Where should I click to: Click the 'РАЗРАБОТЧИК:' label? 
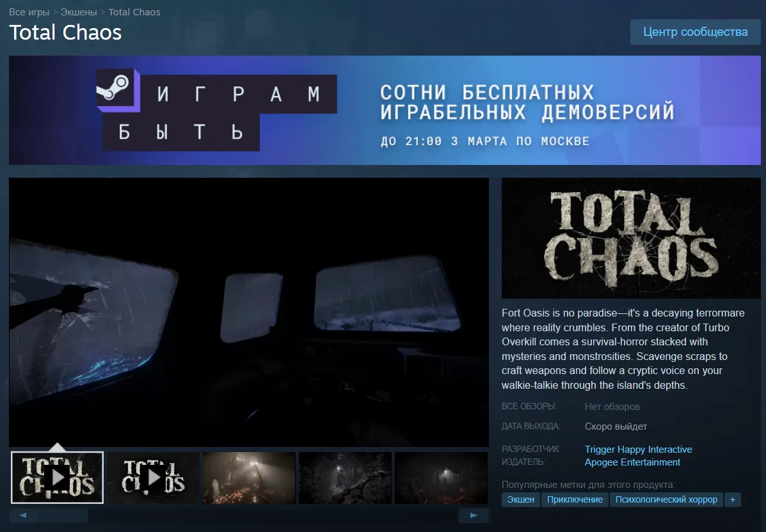point(531,449)
